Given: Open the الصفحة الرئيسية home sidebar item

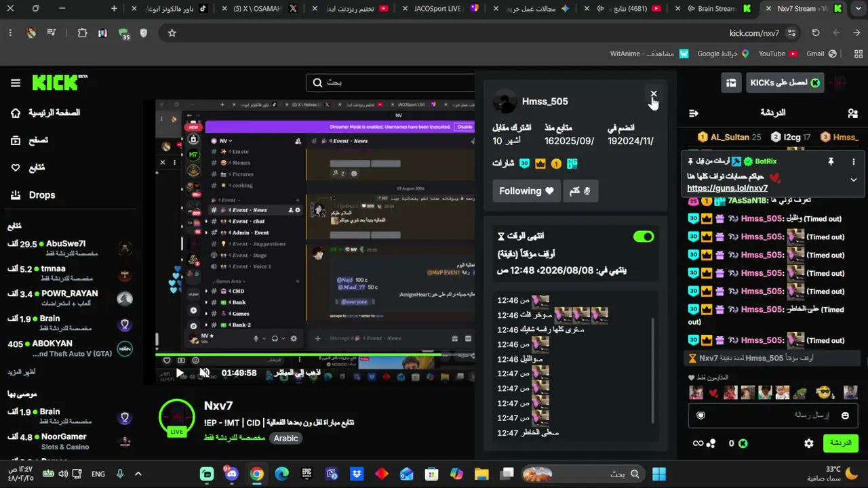Looking at the screenshot, I should 46,113.
